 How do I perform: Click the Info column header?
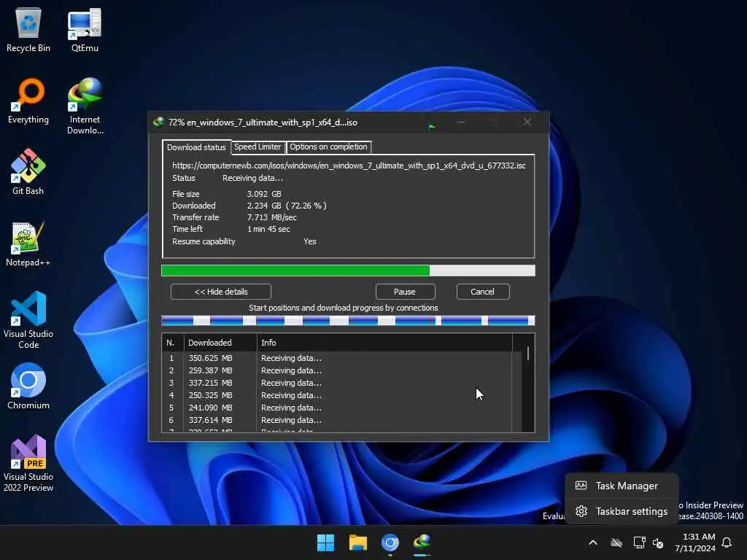[385, 343]
